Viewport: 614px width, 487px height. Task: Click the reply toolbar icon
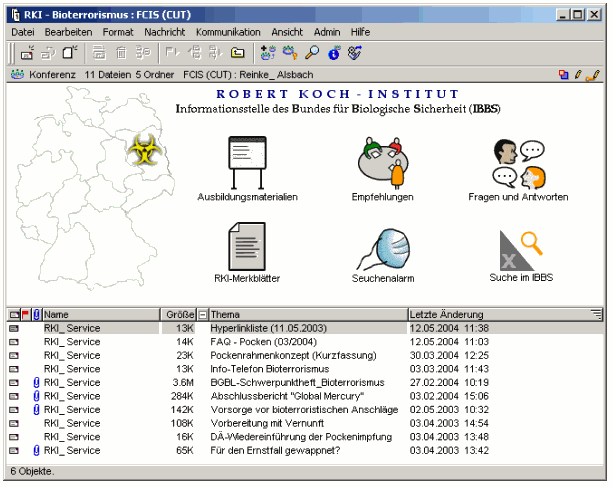coord(49,53)
